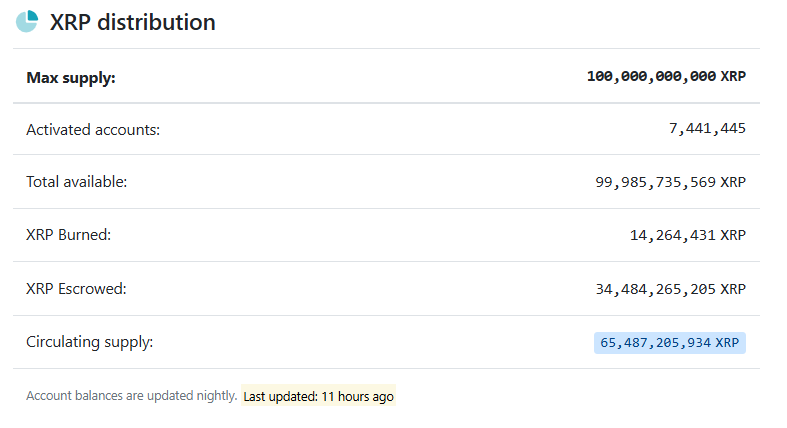The image size is (787, 428).
Task: Select the Activated accounts label
Action: (93, 129)
